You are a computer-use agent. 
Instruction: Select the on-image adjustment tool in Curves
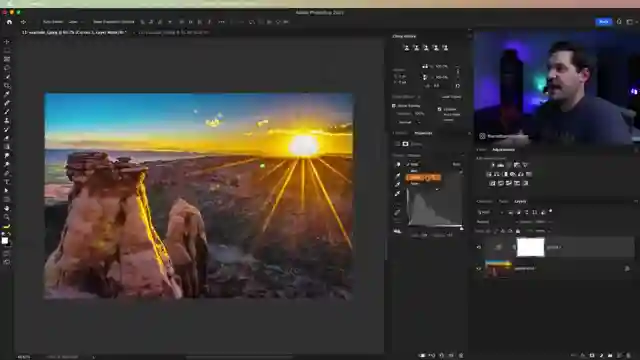coord(398,164)
